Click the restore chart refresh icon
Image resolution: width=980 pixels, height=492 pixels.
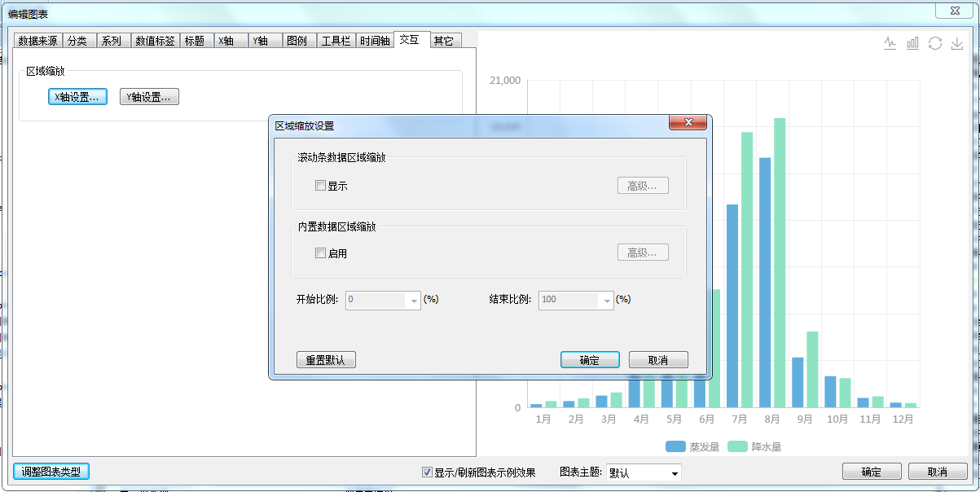point(935,43)
